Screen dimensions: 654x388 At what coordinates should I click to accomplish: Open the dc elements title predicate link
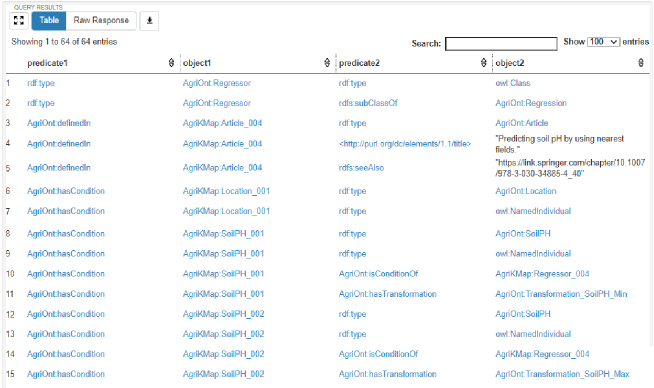pyautogui.click(x=405, y=144)
